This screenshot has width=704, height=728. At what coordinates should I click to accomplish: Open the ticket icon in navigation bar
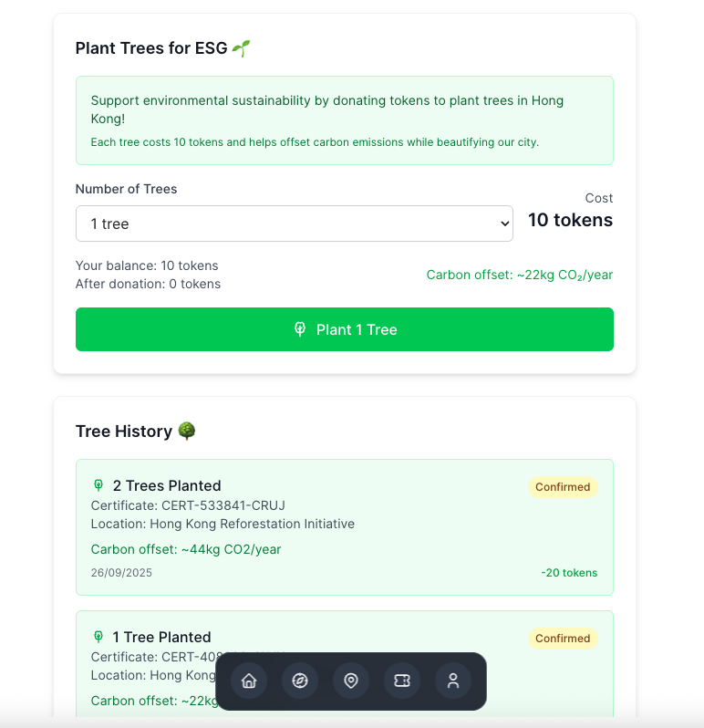402,681
